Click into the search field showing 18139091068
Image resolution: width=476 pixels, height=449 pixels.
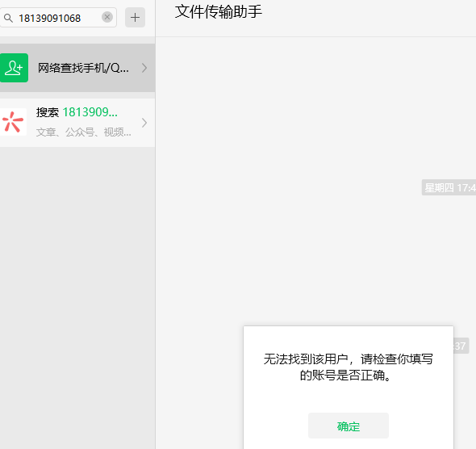click(x=58, y=18)
